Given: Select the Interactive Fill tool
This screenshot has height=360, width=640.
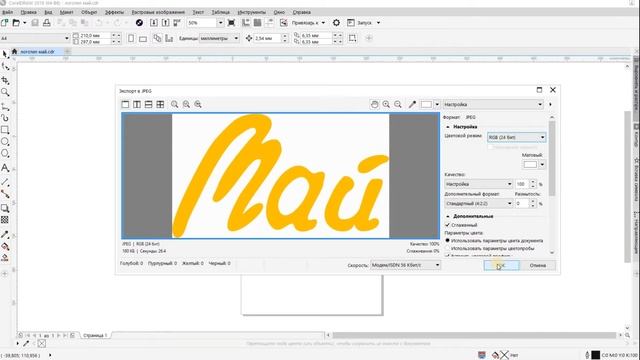Looking at the screenshot, I should (x=5, y=246).
